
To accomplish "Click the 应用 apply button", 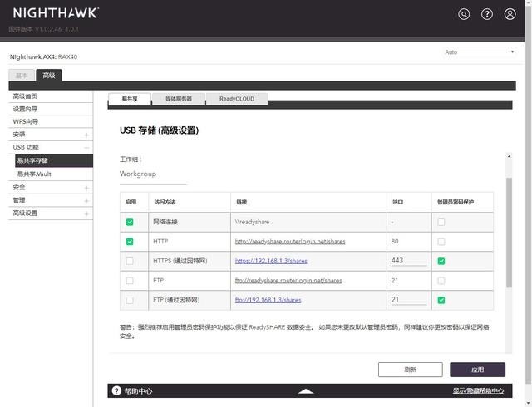I will [x=478, y=370].
